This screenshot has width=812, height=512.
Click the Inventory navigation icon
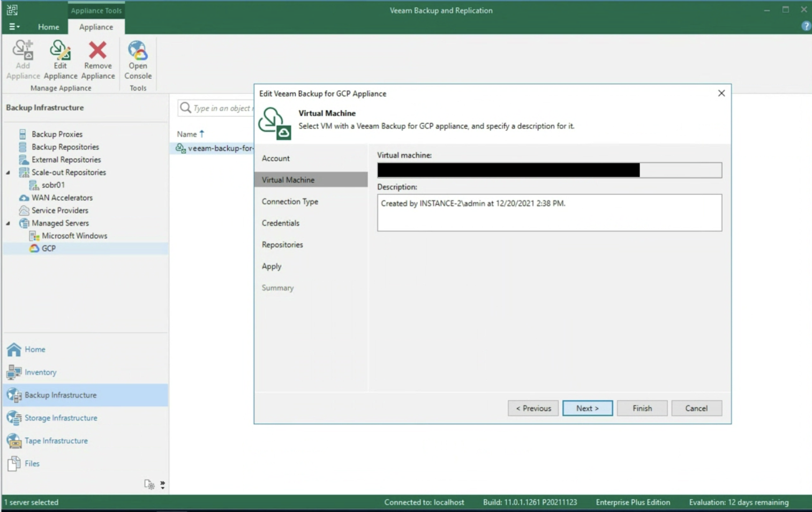(14, 372)
